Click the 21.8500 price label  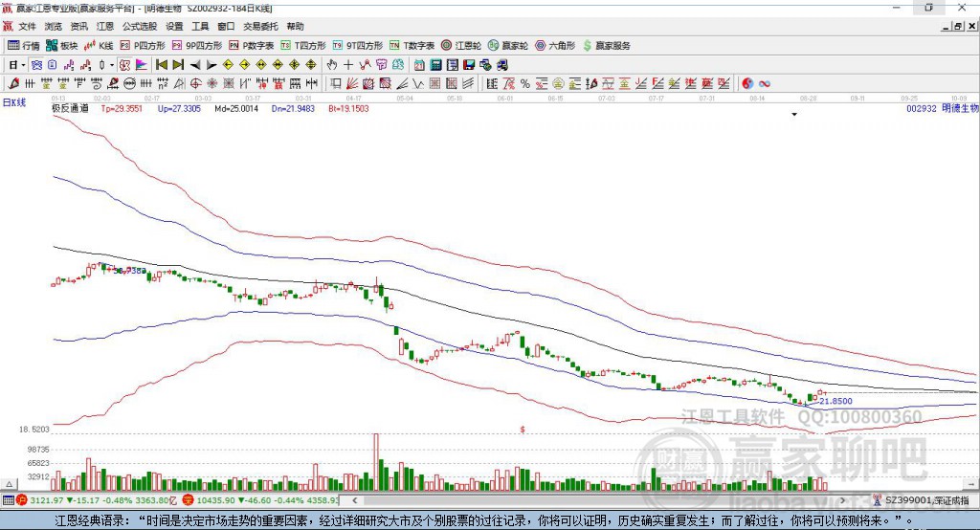pyautogui.click(x=835, y=401)
